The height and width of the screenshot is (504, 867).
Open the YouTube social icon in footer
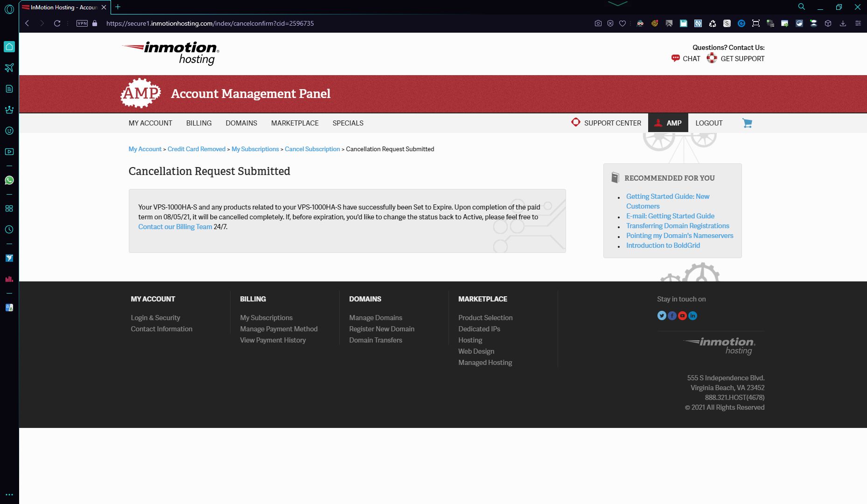(682, 316)
